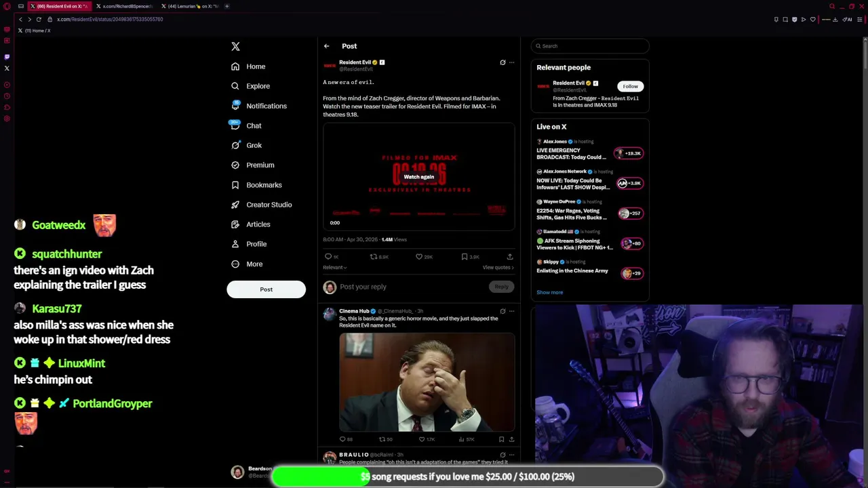Open Cinema Hub reply profile name
This screenshot has width=868, height=488.
354,311
